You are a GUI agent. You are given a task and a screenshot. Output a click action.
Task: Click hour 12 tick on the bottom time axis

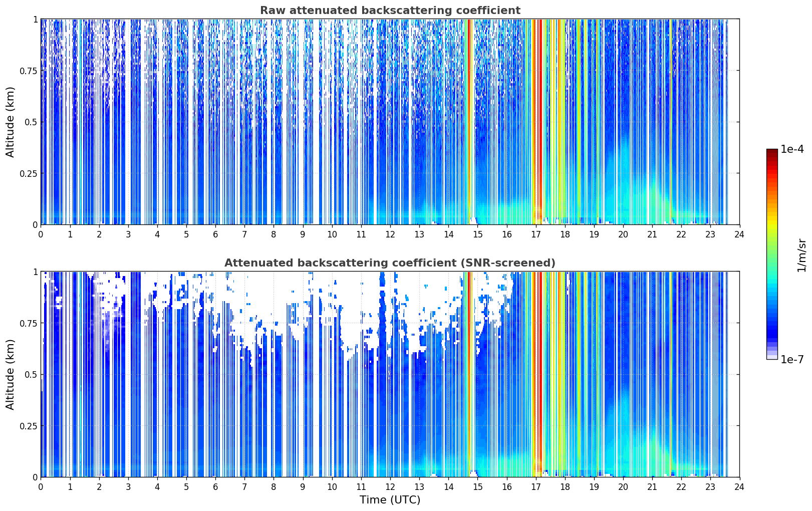click(x=390, y=486)
